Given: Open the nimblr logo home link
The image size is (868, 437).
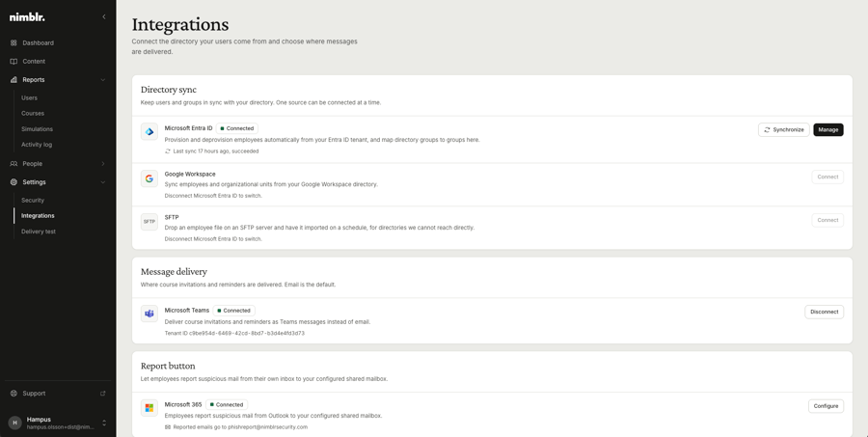Looking at the screenshot, I should tap(27, 17).
